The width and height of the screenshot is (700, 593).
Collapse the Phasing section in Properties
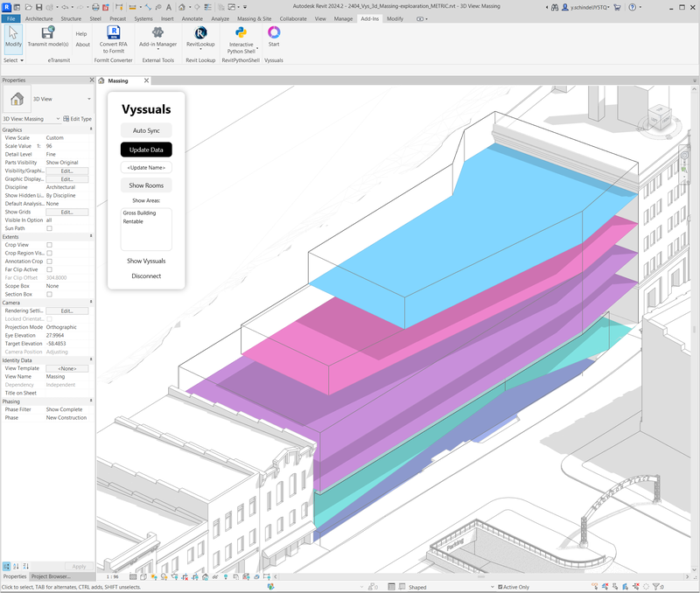coord(91,401)
